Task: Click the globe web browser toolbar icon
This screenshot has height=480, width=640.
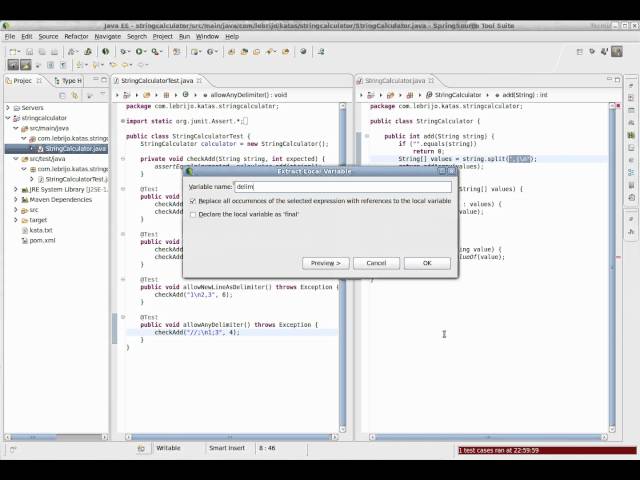Action: pyautogui.click(x=105, y=52)
